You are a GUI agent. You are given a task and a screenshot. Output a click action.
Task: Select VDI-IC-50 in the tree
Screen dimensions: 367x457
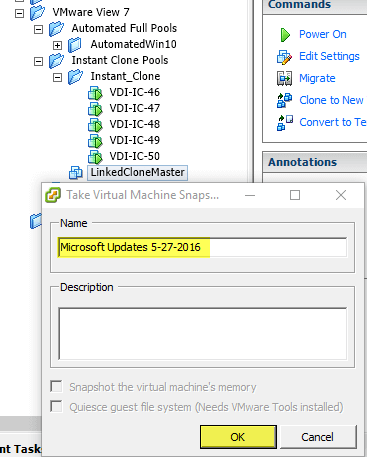[x=135, y=156]
